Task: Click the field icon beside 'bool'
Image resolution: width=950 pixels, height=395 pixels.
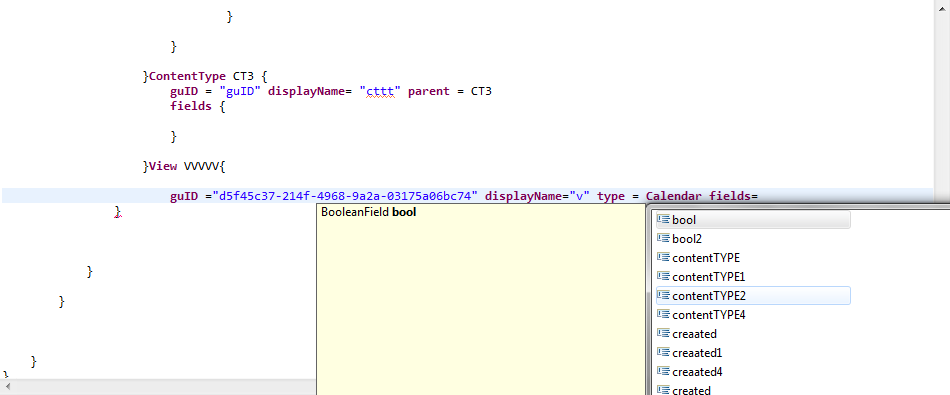Action: (663, 220)
